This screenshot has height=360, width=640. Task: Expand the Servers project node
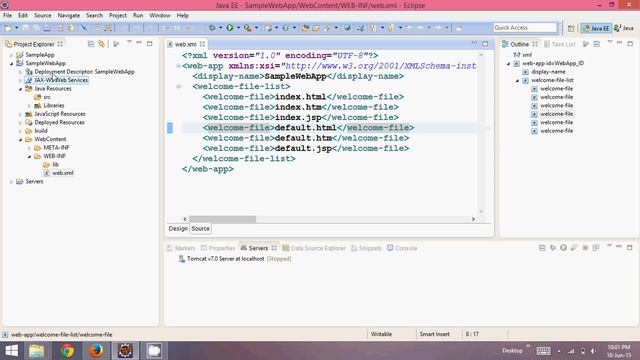pos(11,182)
